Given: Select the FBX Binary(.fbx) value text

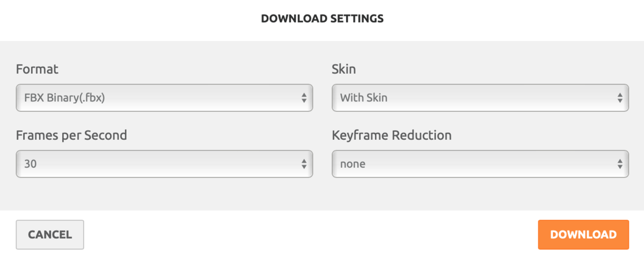Looking at the screenshot, I should point(64,98).
